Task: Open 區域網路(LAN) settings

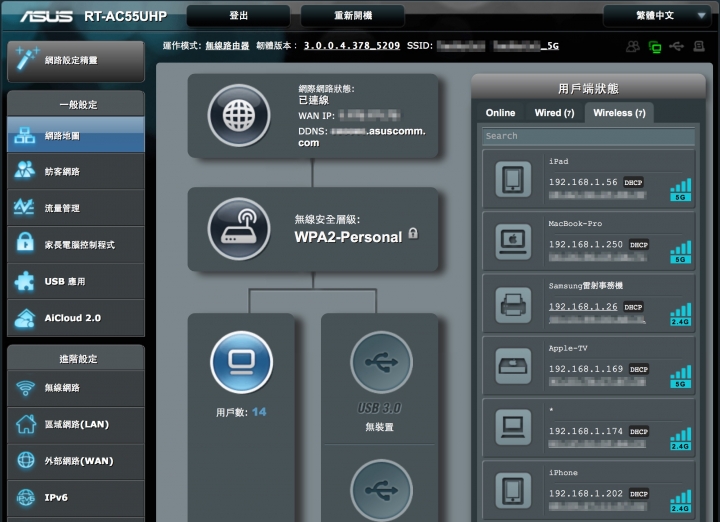Action: tap(76, 424)
